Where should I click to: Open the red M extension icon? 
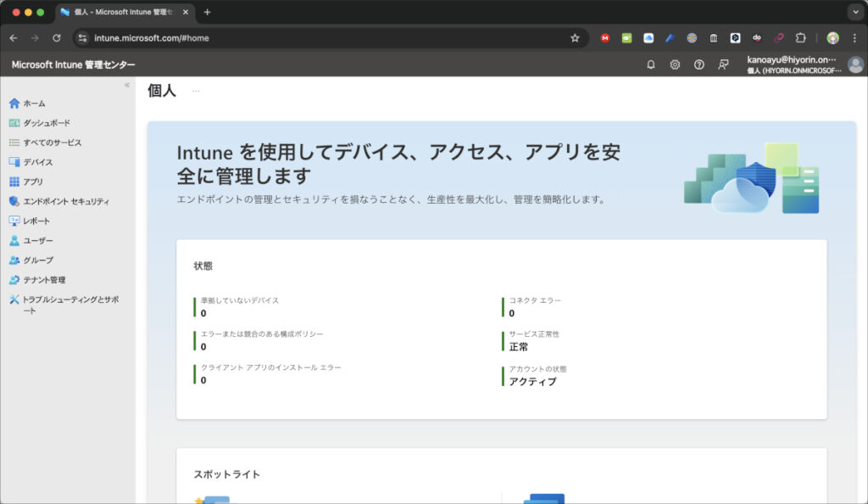coord(605,37)
